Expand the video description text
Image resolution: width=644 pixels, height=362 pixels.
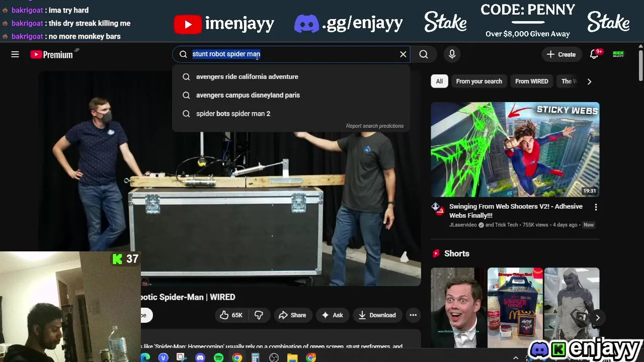point(273,346)
